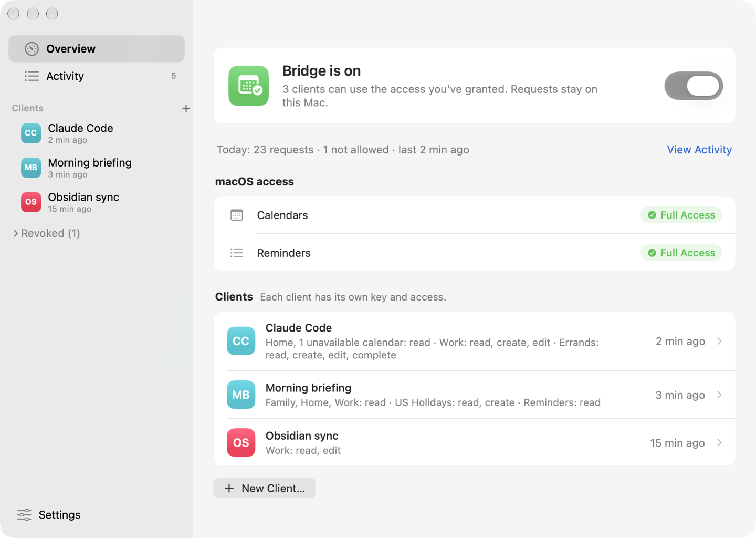Click the "macOS access" section heading

point(255,182)
